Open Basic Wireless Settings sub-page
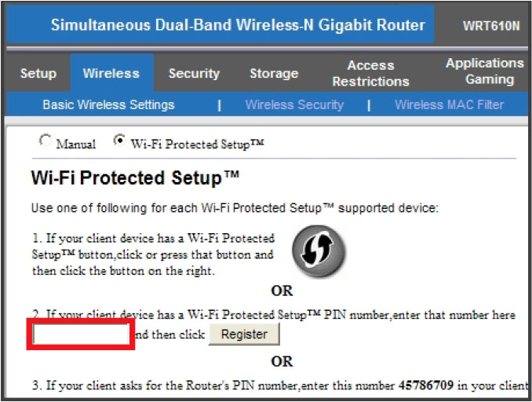The height and width of the screenshot is (402, 532). [108, 104]
